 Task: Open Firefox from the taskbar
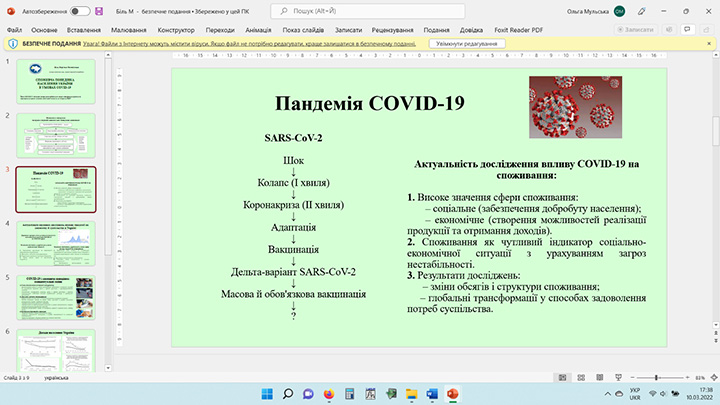[329, 394]
